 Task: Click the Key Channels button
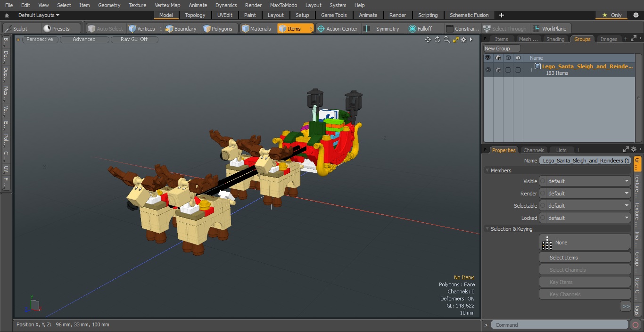[x=585, y=294]
